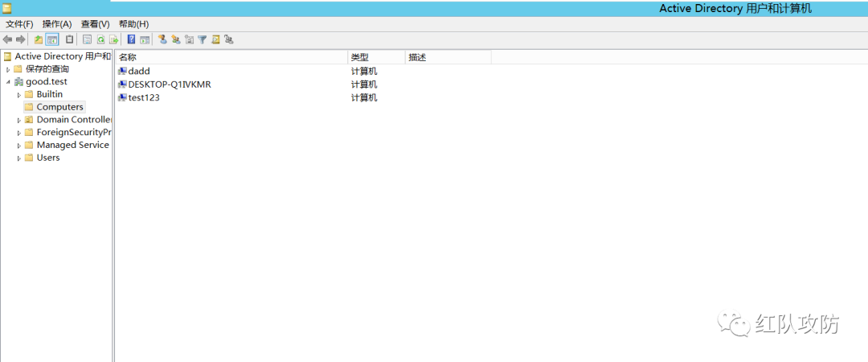Click 计算机 type in dadd row
The image size is (868, 362).
tap(364, 71)
